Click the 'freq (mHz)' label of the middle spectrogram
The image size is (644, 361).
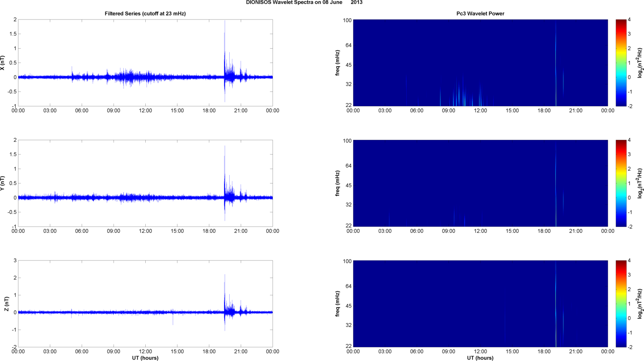(x=337, y=183)
